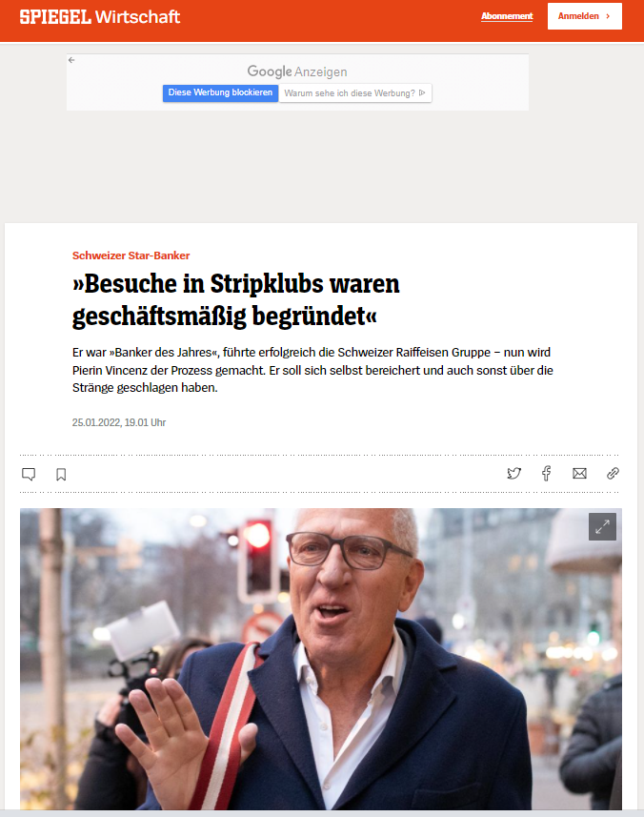Copy article link with chain icon
Screen dimensions: 644x817
coord(613,473)
